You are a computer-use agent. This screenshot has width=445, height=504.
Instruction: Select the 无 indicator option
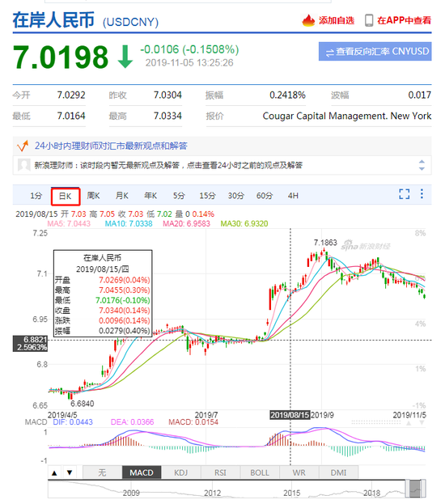[x=102, y=472]
